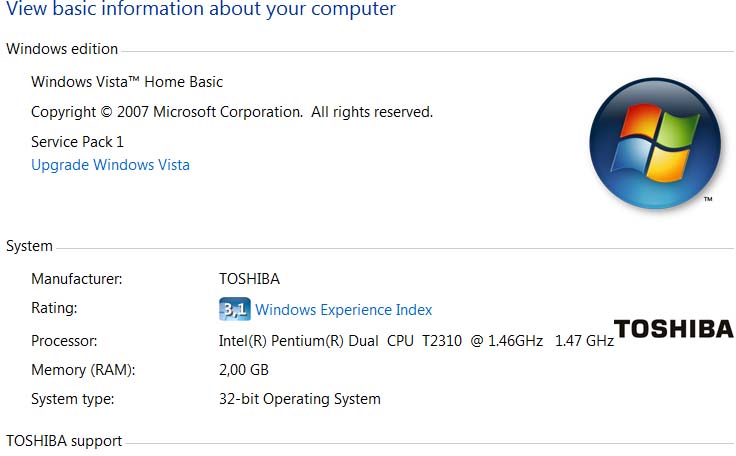Click the Service Pack 1 text
Viewport: 736px width, 456px height.
[78, 142]
